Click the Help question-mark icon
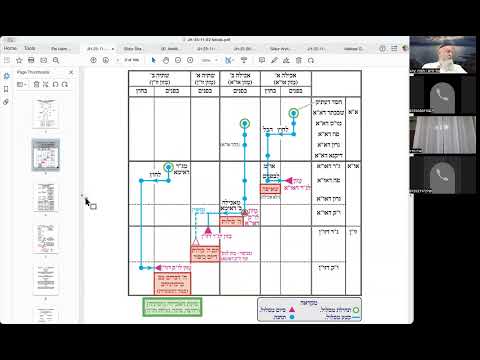The width and height of the screenshot is (480, 360). tap(382, 49)
